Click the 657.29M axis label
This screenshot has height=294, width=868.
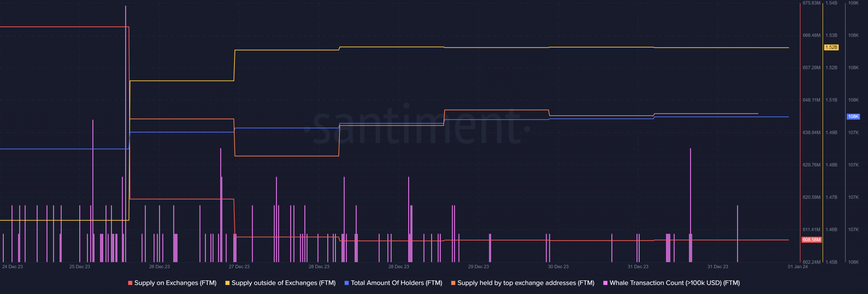pyautogui.click(x=811, y=68)
